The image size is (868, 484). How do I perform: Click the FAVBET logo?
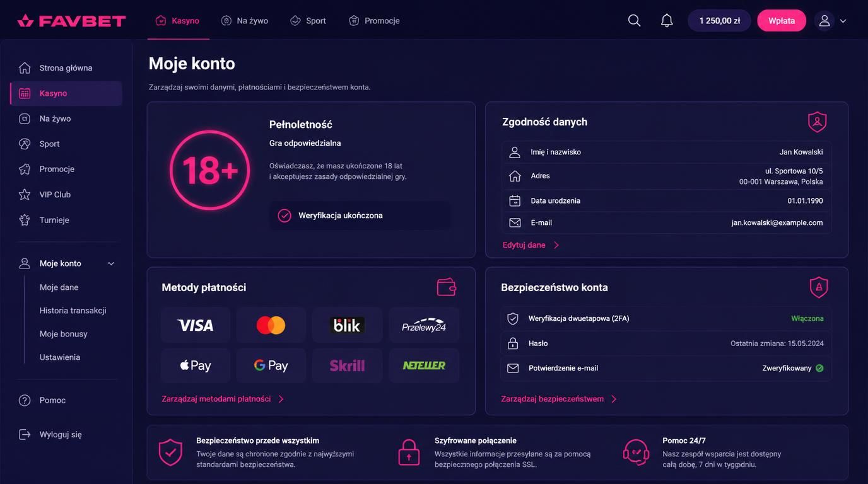click(x=71, y=21)
